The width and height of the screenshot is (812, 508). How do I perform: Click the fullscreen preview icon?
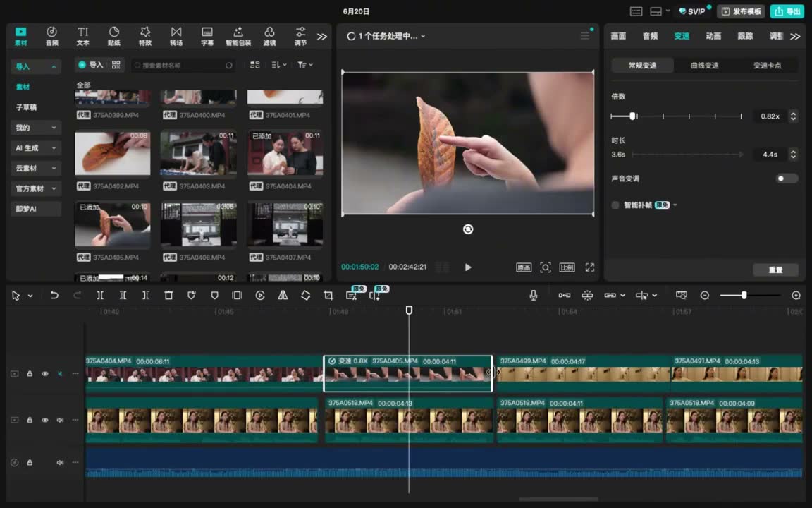point(590,267)
